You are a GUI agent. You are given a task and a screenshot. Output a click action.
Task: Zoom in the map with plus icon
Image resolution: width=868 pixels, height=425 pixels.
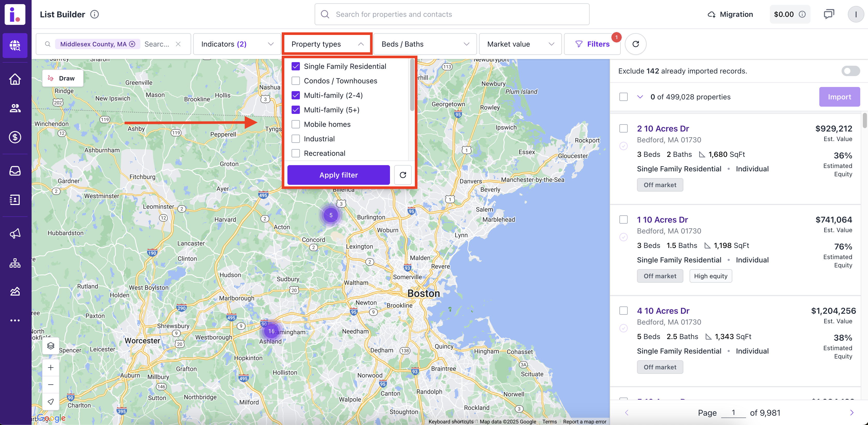[x=50, y=368]
